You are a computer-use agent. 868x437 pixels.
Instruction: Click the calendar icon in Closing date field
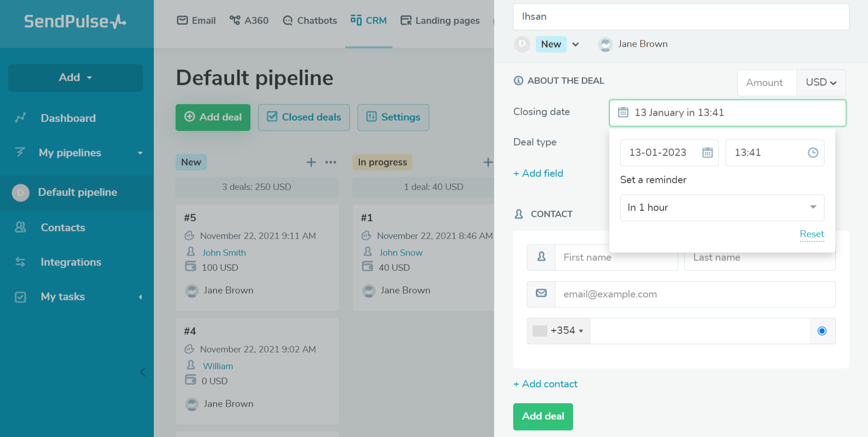click(x=623, y=113)
